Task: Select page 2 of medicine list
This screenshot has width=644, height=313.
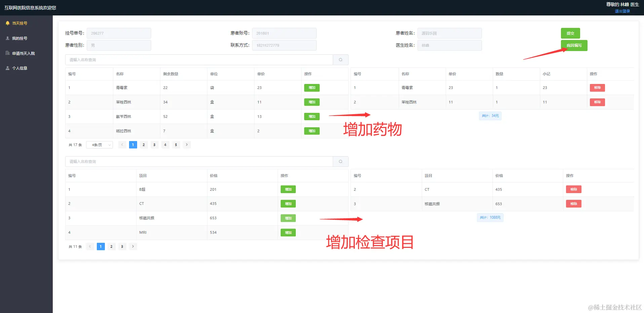Action: point(144,145)
